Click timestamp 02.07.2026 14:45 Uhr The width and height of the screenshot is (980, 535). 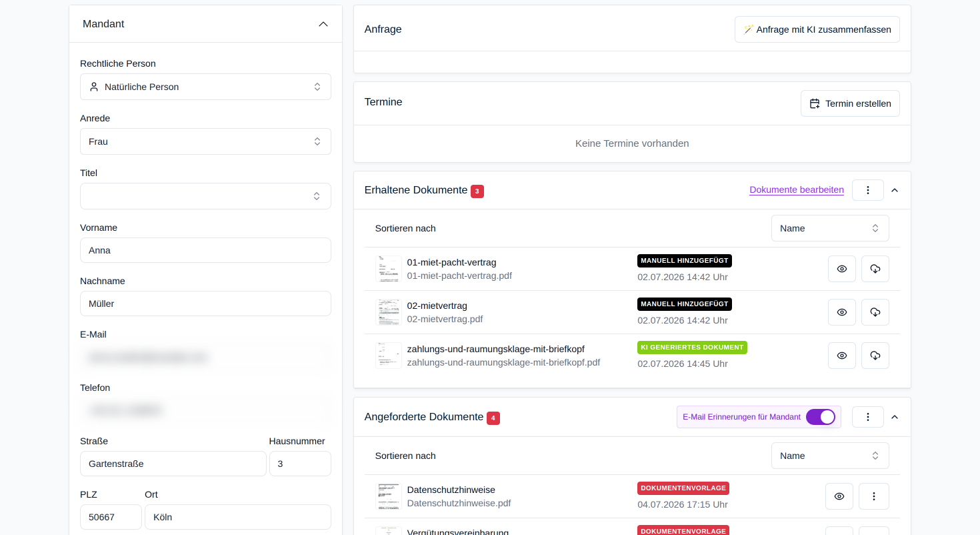pyautogui.click(x=683, y=364)
